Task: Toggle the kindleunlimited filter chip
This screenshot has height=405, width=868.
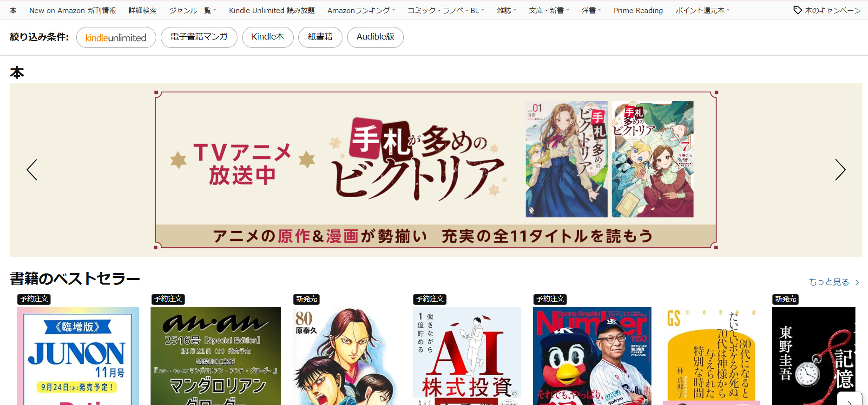Action: coord(116,37)
